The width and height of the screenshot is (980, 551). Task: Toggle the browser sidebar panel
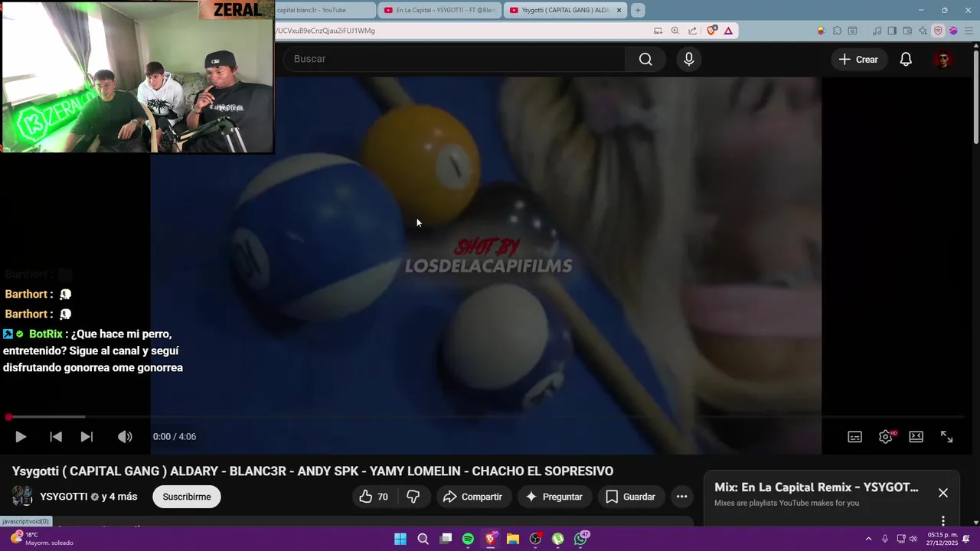(x=892, y=31)
